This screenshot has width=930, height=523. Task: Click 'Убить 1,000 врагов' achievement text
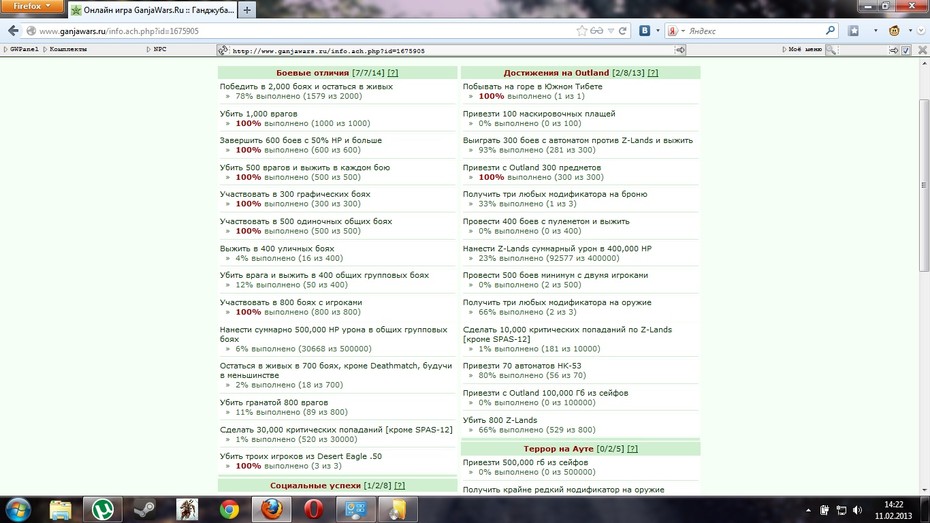pyautogui.click(x=259, y=113)
